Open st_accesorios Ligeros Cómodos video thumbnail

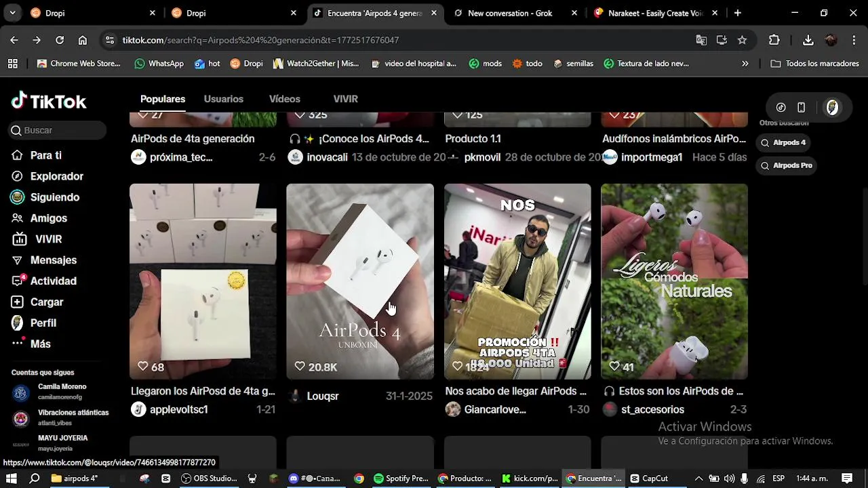click(x=675, y=281)
